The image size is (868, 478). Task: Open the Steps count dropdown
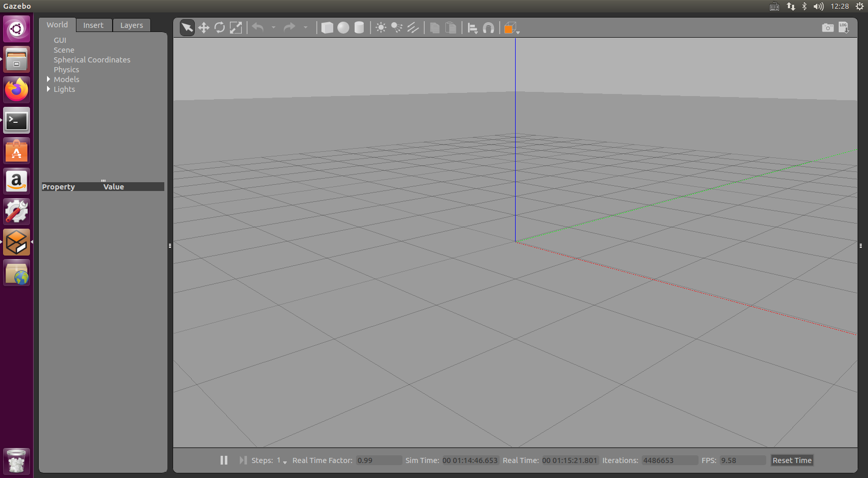(x=282, y=460)
